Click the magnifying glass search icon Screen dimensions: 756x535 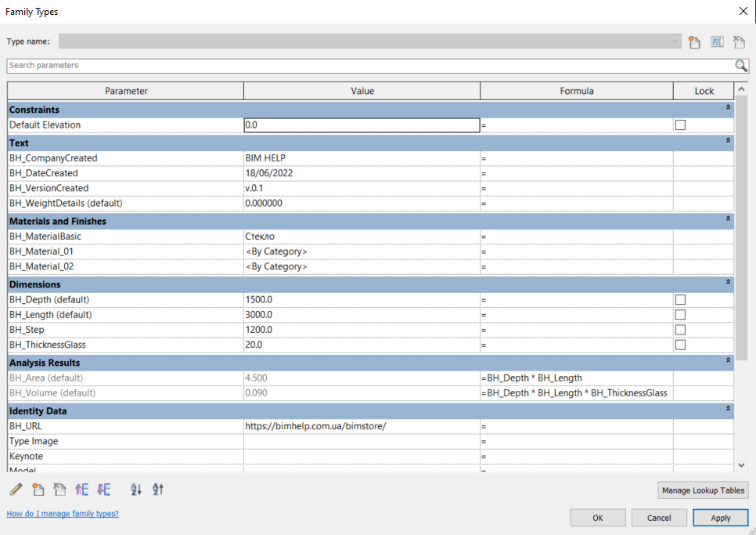point(740,66)
